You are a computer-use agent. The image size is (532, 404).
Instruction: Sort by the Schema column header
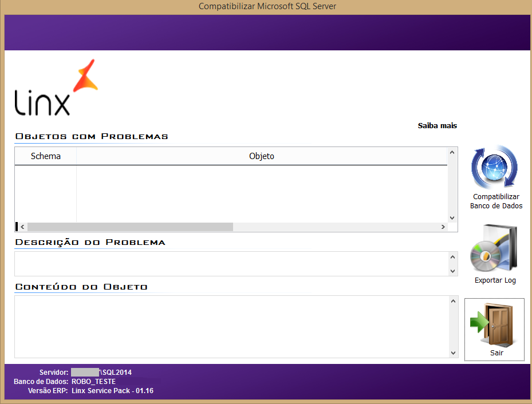click(x=45, y=156)
